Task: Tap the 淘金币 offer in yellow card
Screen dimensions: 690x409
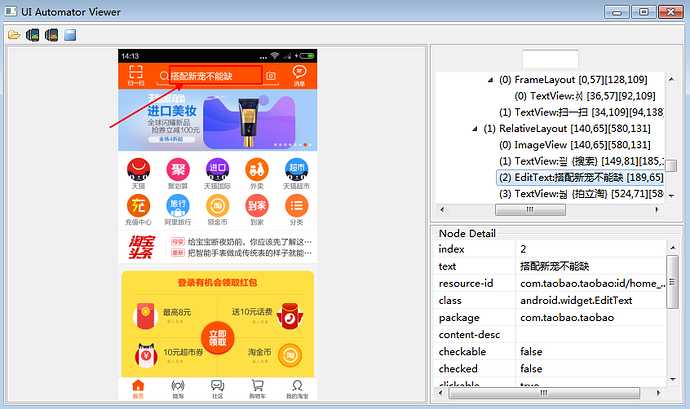Action: [x=275, y=355]
